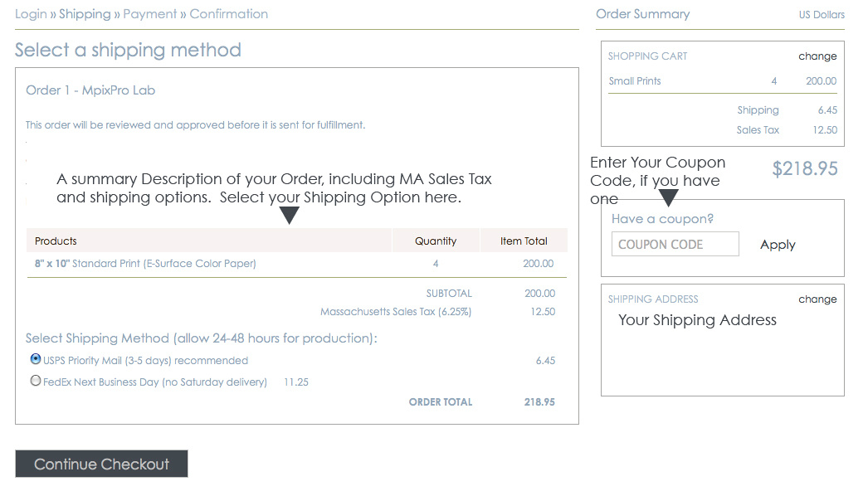Click the FedEx Next Business Day label
The width and height of the screenshot is (868, 496).
(155, 382)
